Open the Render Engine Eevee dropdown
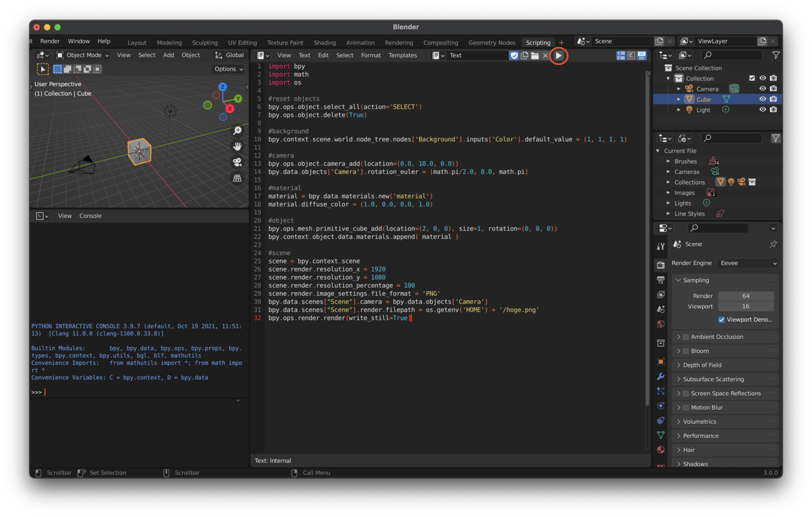The height and width of the screenshot is (517, 812). pos(748,263)
